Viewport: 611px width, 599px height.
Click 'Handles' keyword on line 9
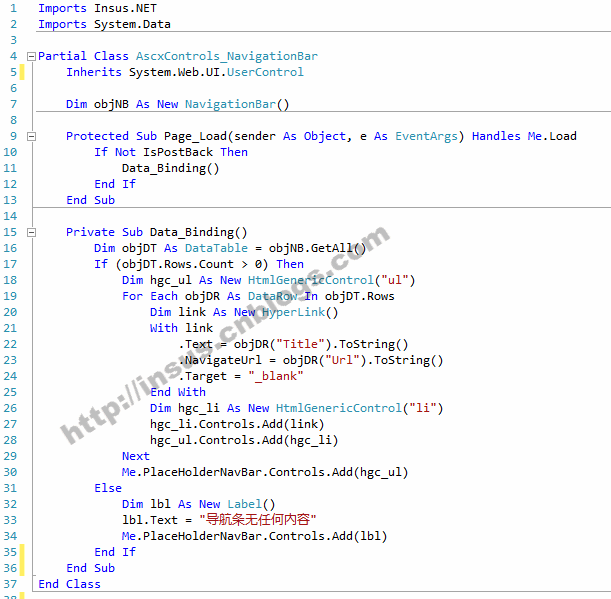(496, 136)
